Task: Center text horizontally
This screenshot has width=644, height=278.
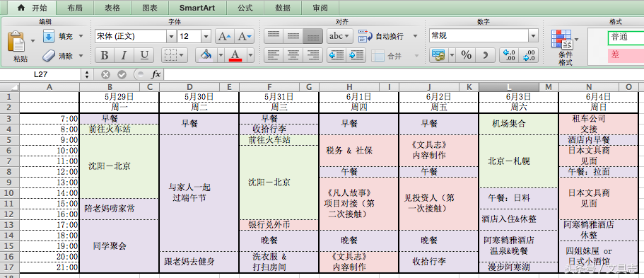Action: click(293, 55)
